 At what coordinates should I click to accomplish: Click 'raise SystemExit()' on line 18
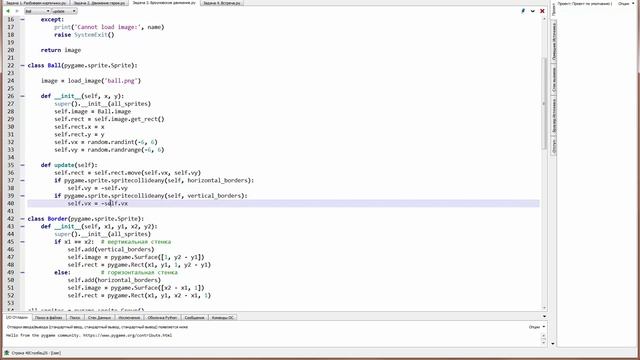[84, 35]
